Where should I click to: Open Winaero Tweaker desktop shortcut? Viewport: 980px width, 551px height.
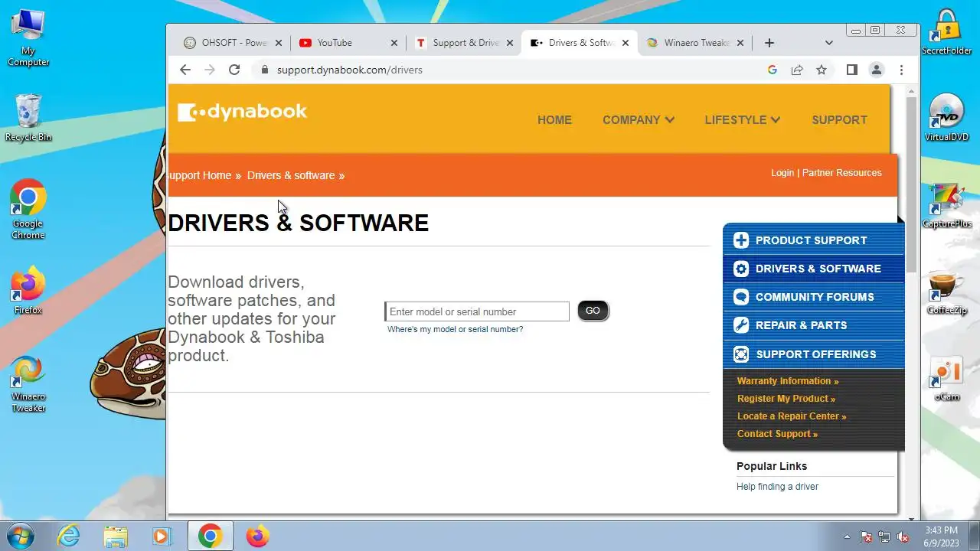[x=28, y=384]
